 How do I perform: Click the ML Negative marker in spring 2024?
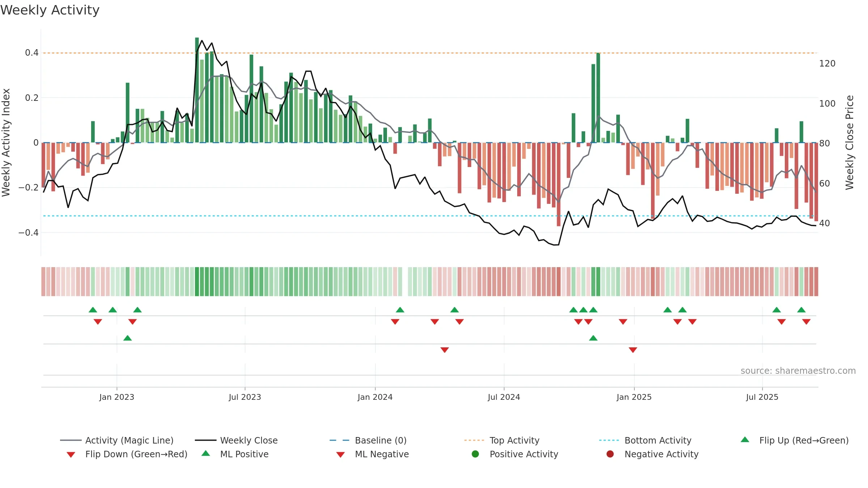[444, 350]
